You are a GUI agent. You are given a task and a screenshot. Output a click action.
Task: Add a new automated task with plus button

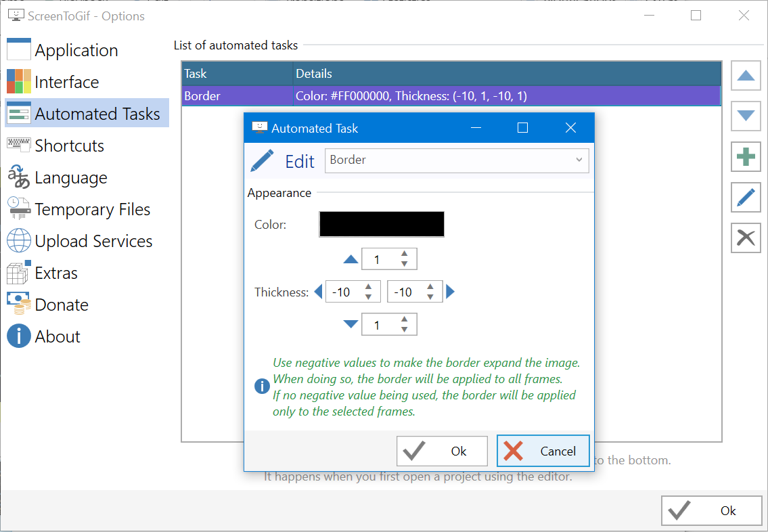click(746, 157)
